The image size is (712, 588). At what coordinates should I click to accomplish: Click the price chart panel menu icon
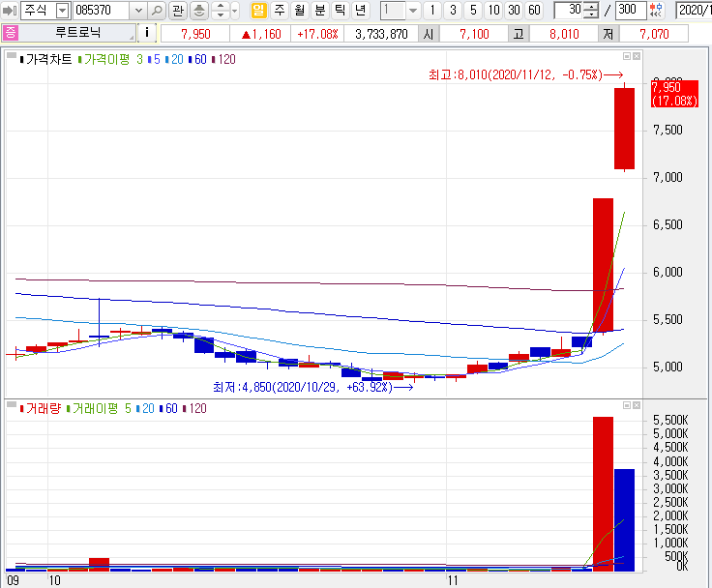click(x=12, y=56)
